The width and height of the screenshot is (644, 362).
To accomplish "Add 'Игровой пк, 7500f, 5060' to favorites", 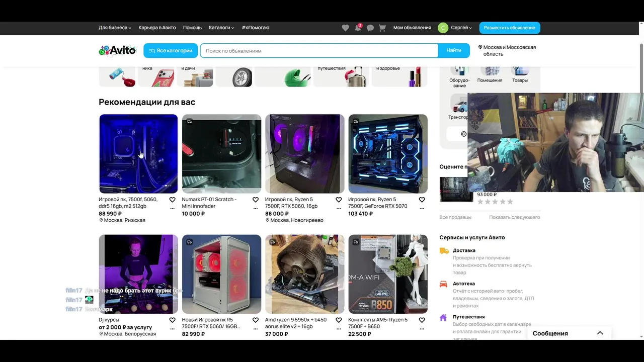I will click(172, 200).
